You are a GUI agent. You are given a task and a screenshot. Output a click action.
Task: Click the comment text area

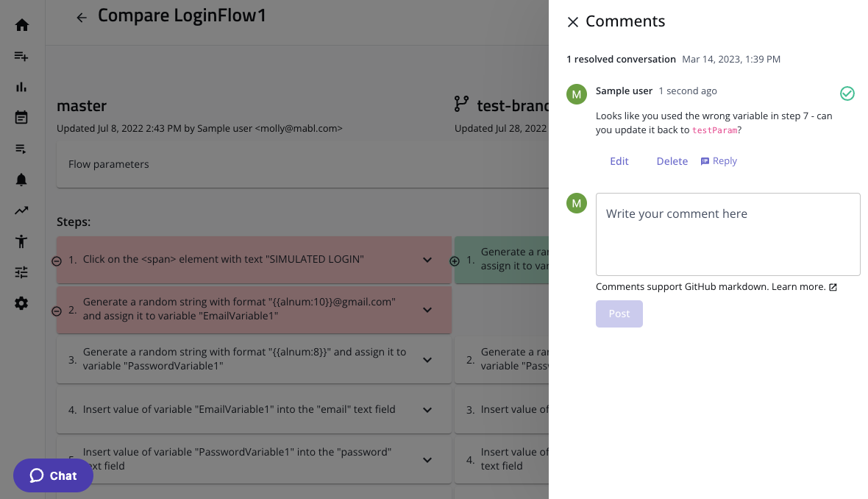(x=728, y=234)
